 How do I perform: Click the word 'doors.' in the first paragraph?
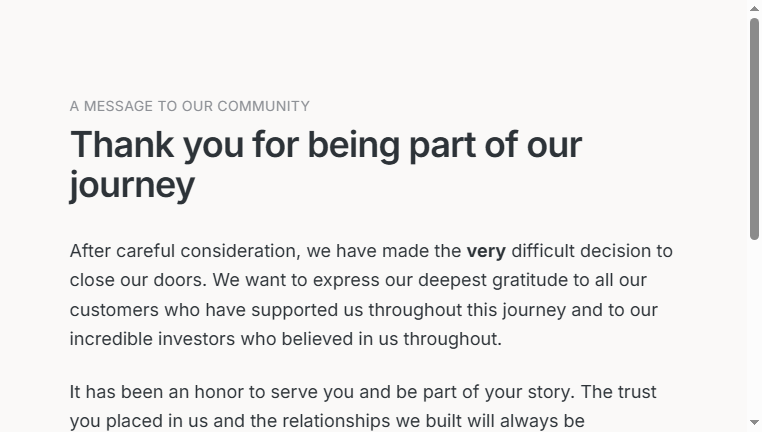[x=180, y=280]
